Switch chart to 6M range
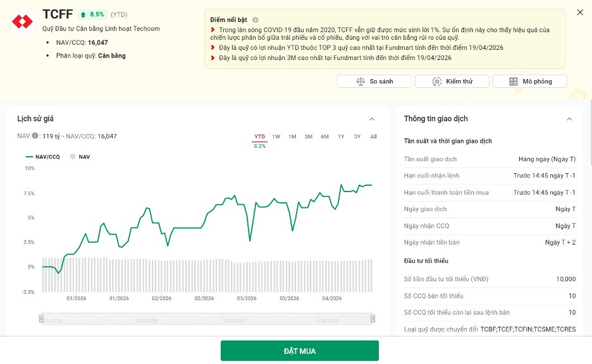This screenshot has height=364, width=592. pyautogui.click(x=324, y=136)
